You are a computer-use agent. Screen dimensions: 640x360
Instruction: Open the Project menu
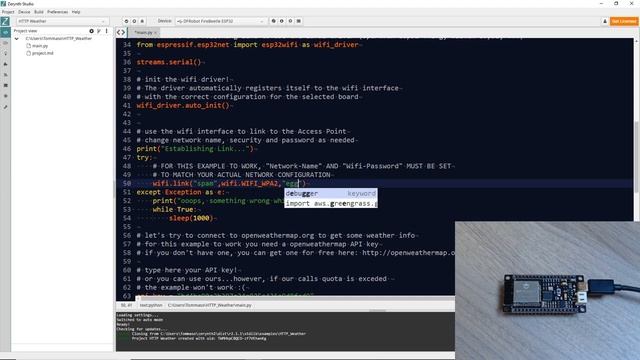[x=8, y=12]
